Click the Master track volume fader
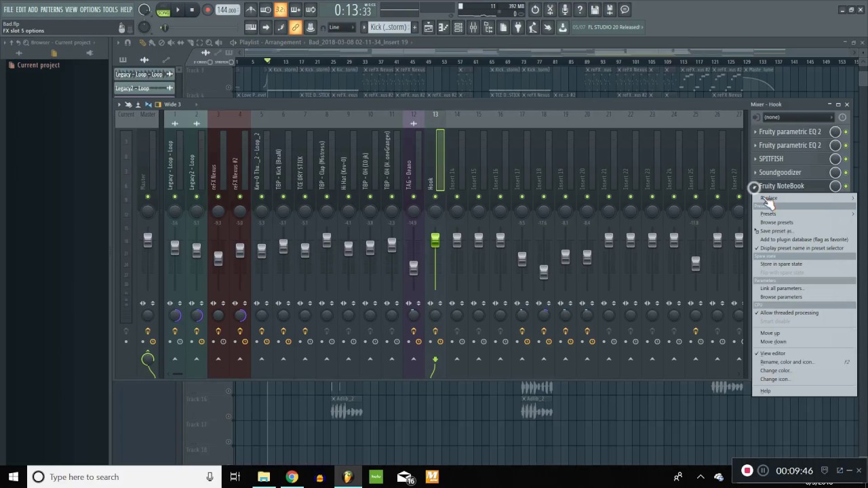Screen dimensions: 868x488 point(148,240)
